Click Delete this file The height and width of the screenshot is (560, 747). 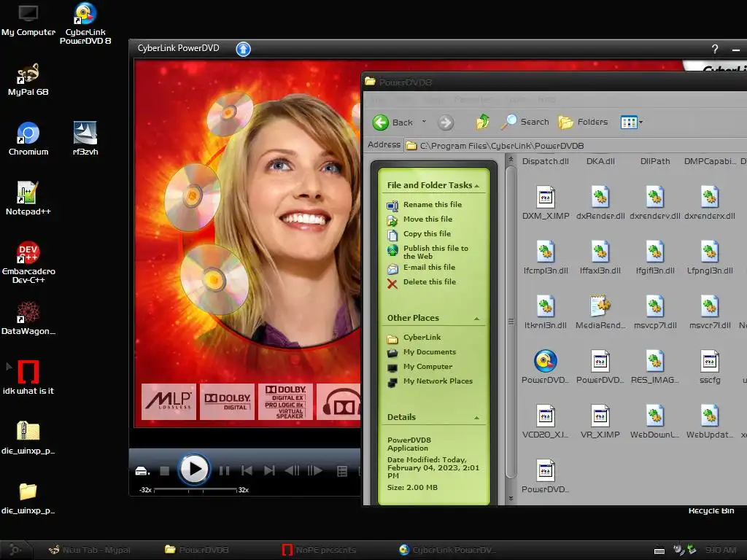pyautogui.click(x=430, y=282)
